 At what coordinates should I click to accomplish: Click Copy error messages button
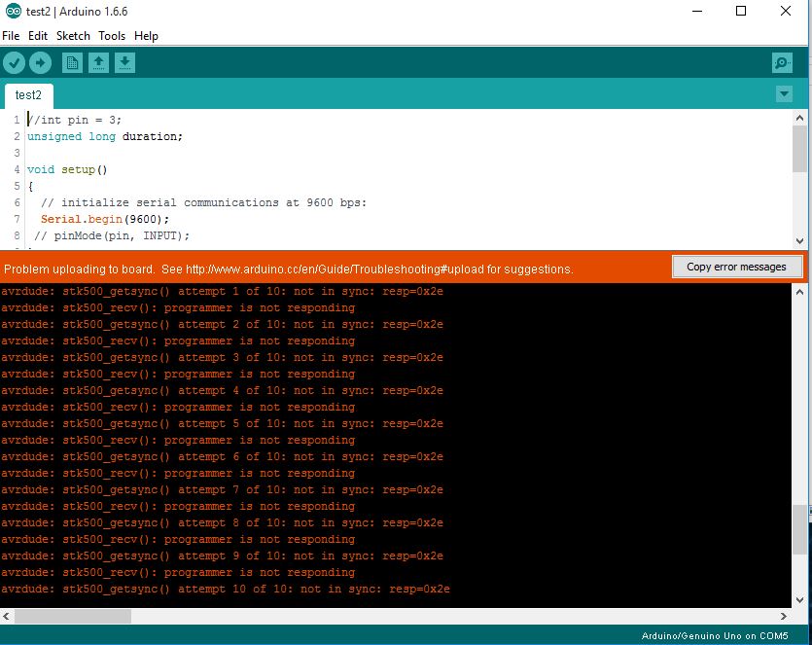pos(736,267)
